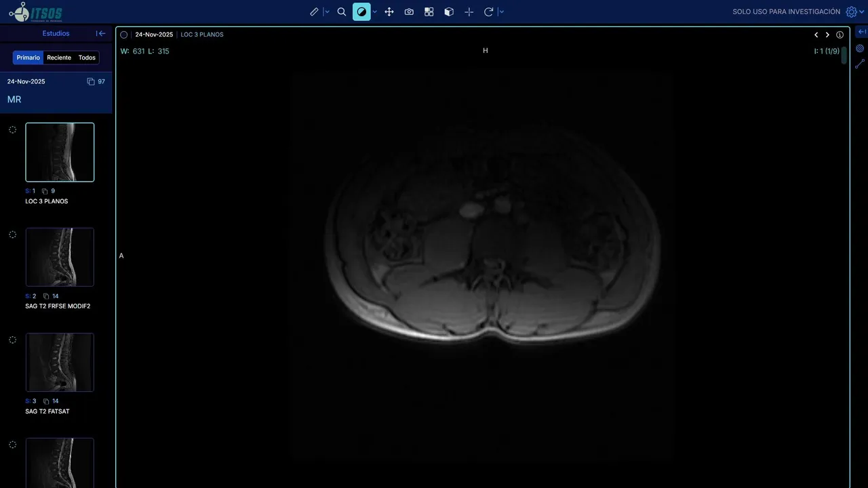Enable the 3D cube MPR view
This screenshot has width=868, height=488.
click(x=449, y=12)
